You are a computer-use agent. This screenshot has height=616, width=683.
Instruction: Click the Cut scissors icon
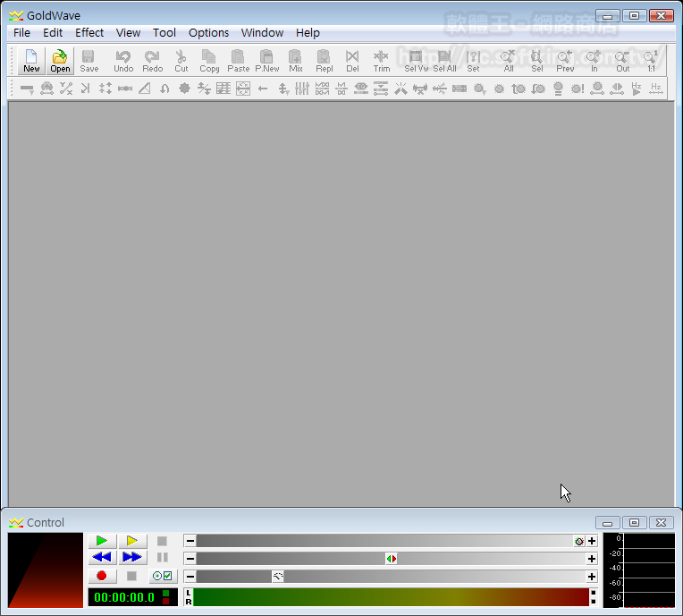coord(181,61)
